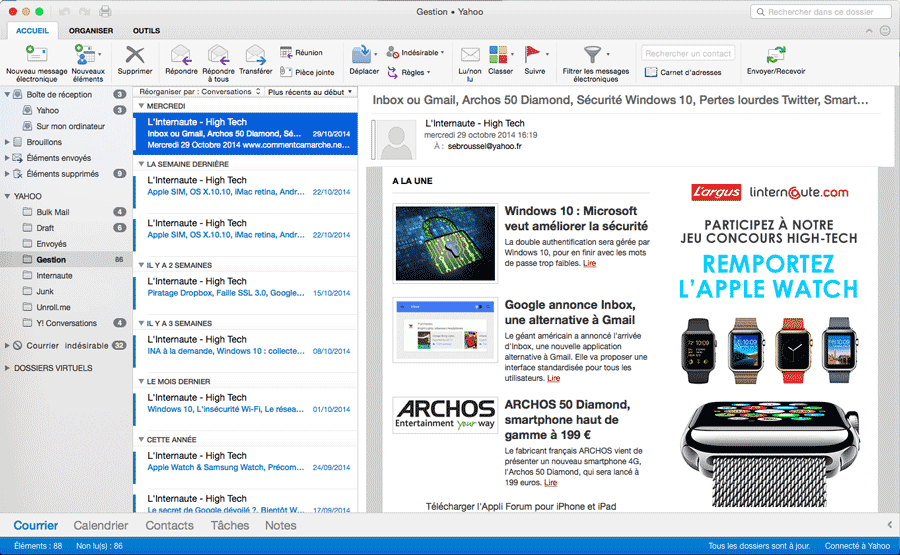Schedule a Réunion from the toolbar
Viewport: 900px width, 555px height.
[x=301, y=52]
